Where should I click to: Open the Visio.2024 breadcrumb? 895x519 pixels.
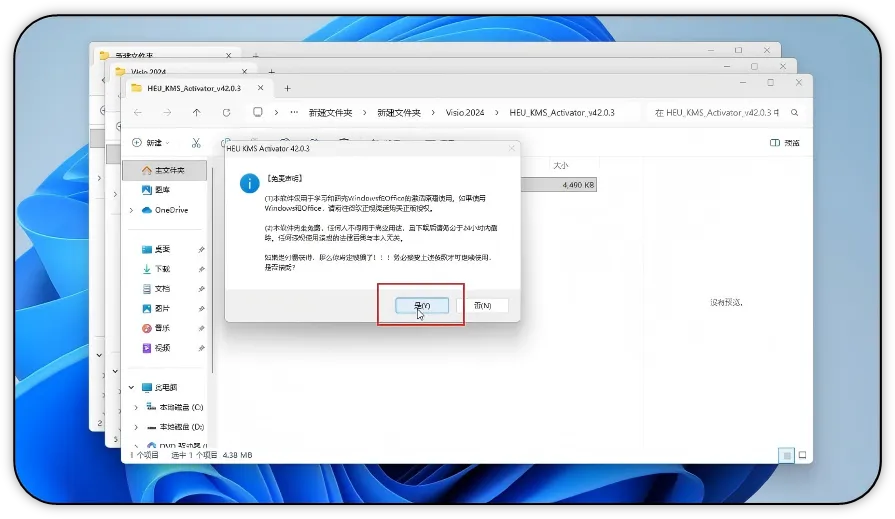[x=465, y=112]
